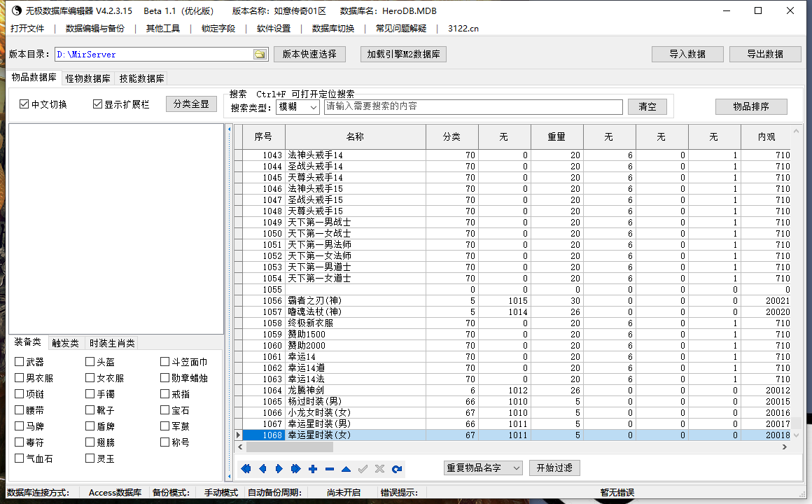The height and width of the screenshot is (504, 812).
Task: Check the 武器 category box
Action: click(19, 362)
